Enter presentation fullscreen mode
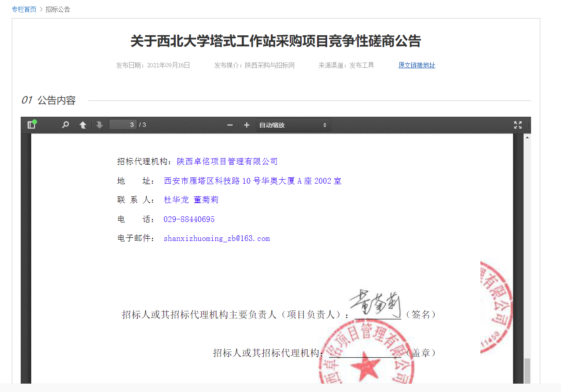Viewport: 561px width, 392px height. pos(518,125)
